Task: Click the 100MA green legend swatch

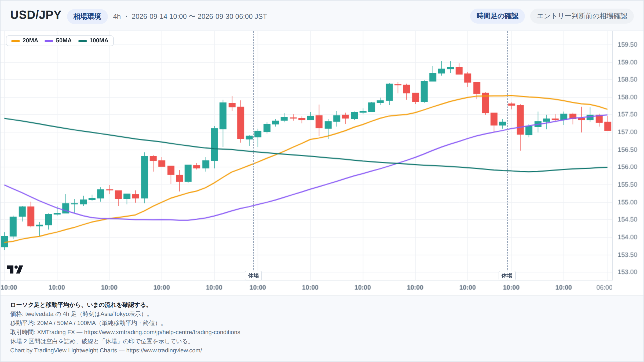Action: click(82, 41)
